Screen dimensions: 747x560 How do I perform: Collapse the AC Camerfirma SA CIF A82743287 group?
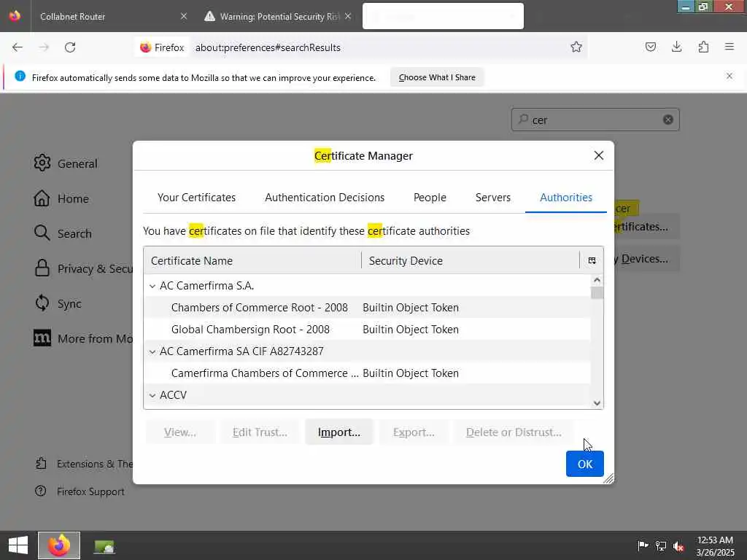pos(152,351)
